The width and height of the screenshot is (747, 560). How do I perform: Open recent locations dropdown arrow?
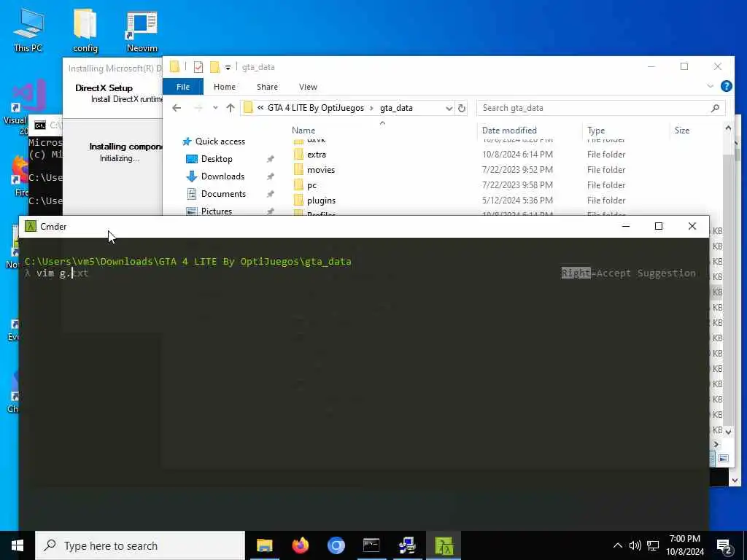215,108
